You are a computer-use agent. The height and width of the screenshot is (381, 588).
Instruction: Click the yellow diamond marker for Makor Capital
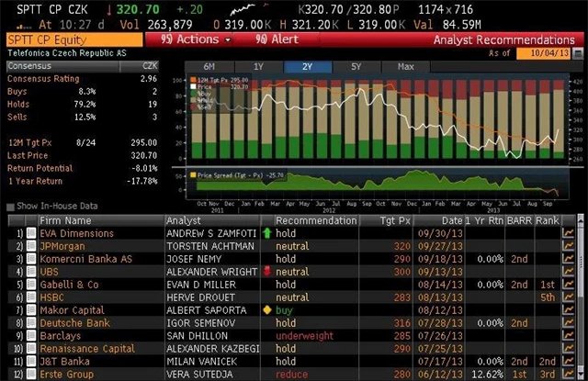pos(267,311)
